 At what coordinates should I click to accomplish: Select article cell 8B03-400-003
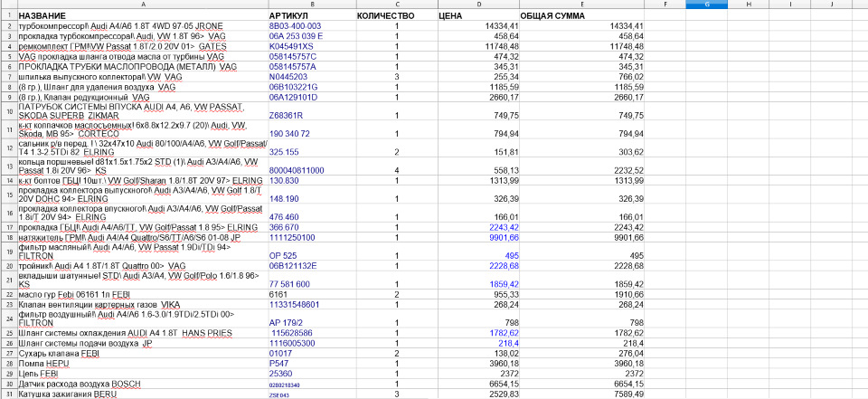(312, 26)
